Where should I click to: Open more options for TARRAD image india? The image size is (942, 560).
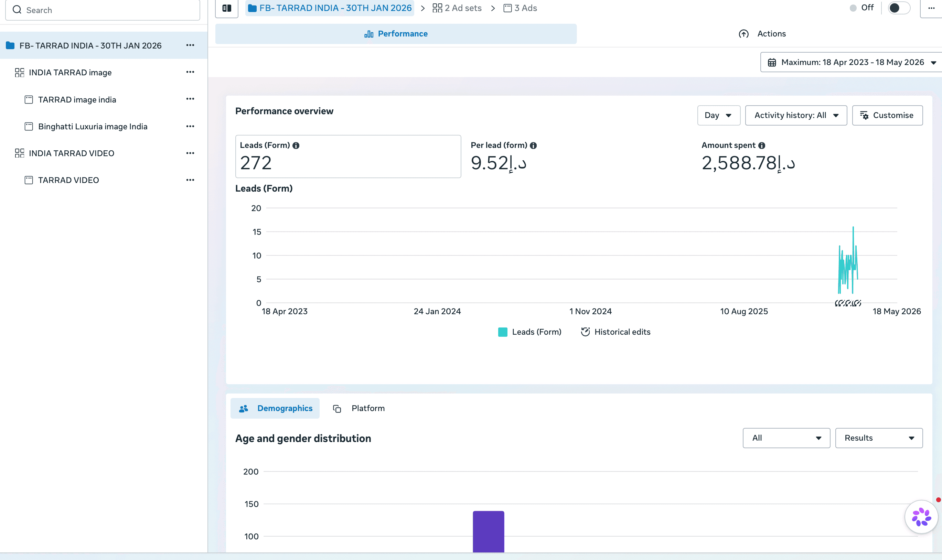(x=190, y=99)
